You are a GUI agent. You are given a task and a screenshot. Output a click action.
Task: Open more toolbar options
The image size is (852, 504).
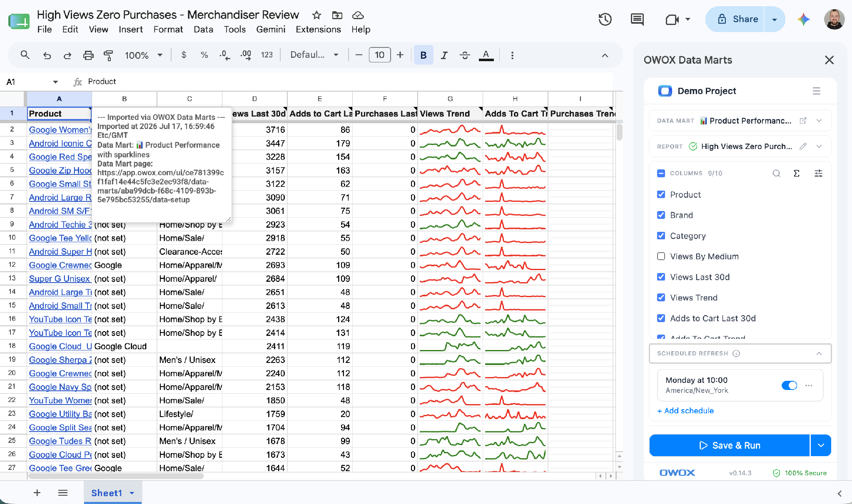pyautogui.click(x=512, y=55)
